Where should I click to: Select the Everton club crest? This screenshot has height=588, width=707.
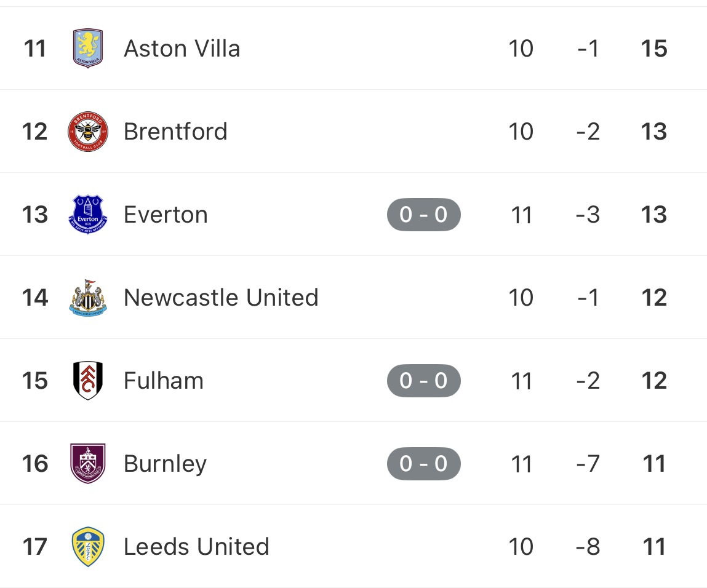click(88, 215)
